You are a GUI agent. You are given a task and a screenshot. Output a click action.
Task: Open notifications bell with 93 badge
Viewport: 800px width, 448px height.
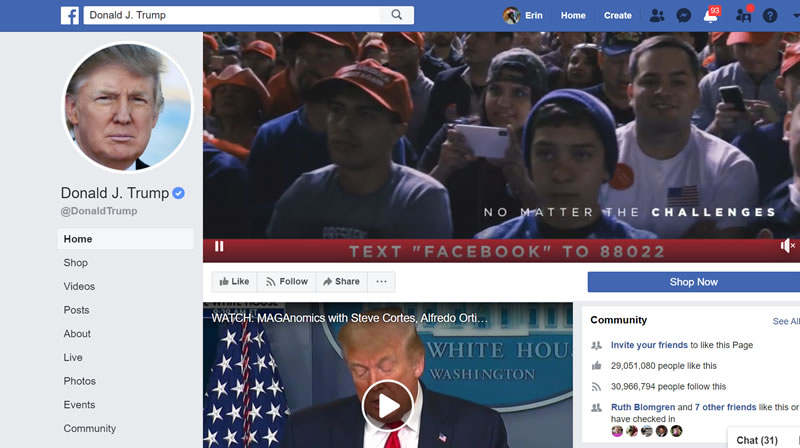[x=711, y=15]
